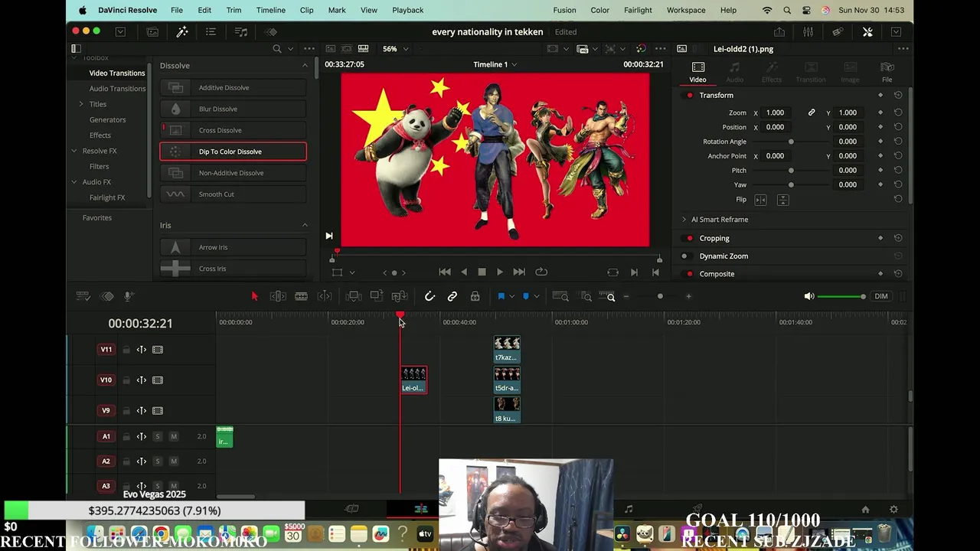Open the Playback menu

[407, 10]
